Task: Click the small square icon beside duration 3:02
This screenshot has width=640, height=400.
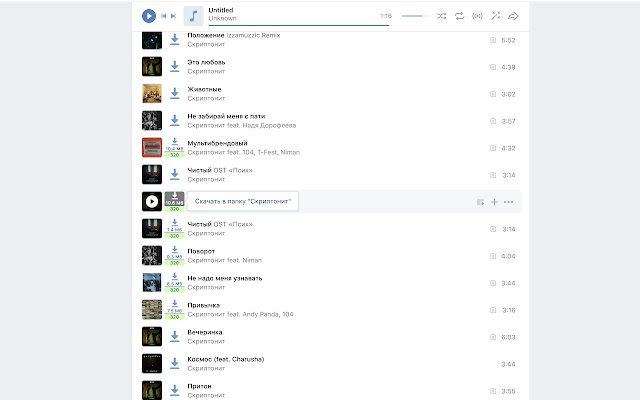Action: [x=493, y=94]
